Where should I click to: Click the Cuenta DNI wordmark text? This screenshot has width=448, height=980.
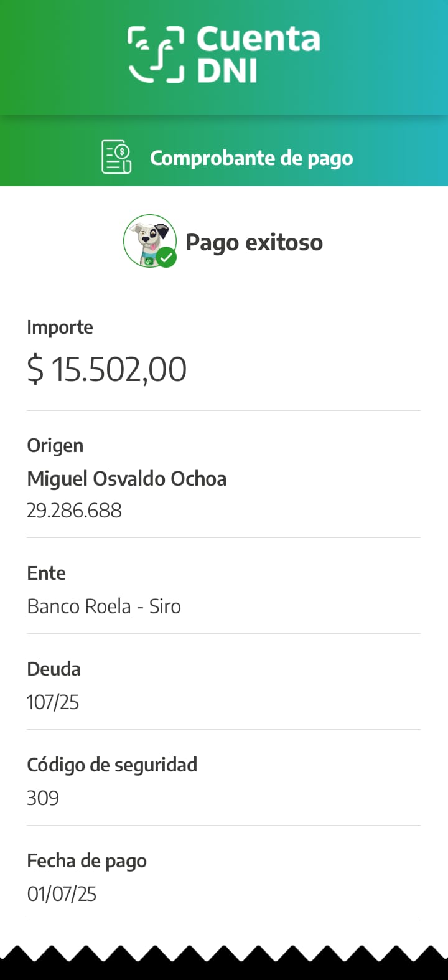pos(258,55)
